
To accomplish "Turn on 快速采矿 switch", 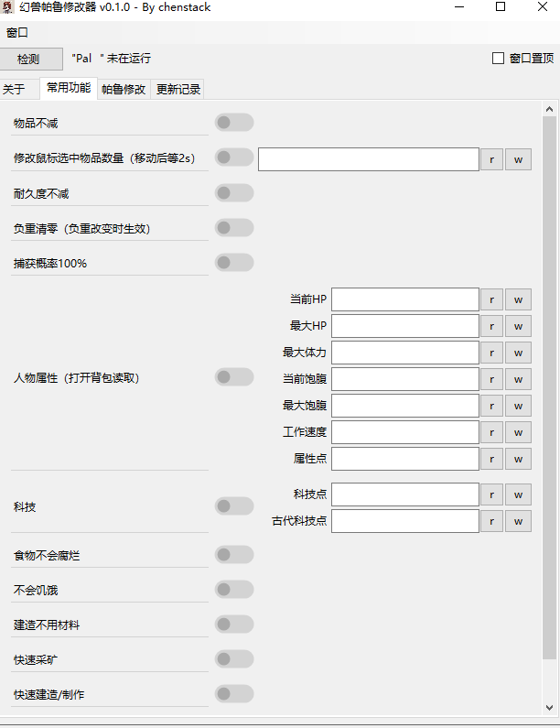I will coord(234,658).
